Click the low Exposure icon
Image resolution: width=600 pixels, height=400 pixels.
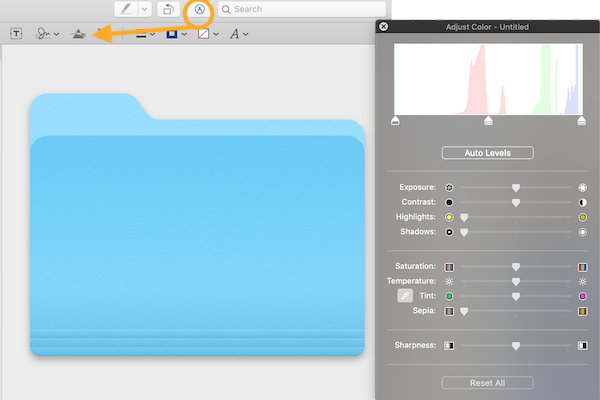(x=449, y=187)
